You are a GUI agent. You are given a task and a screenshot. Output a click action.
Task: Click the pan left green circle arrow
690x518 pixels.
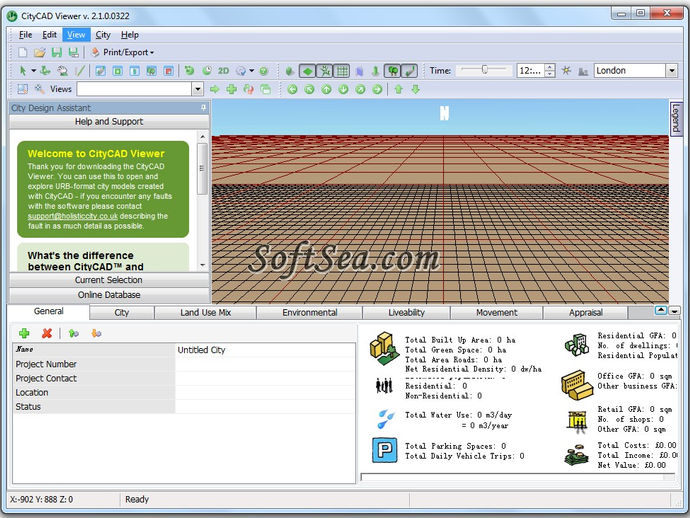pyautogui.click(x=292, y=89)
